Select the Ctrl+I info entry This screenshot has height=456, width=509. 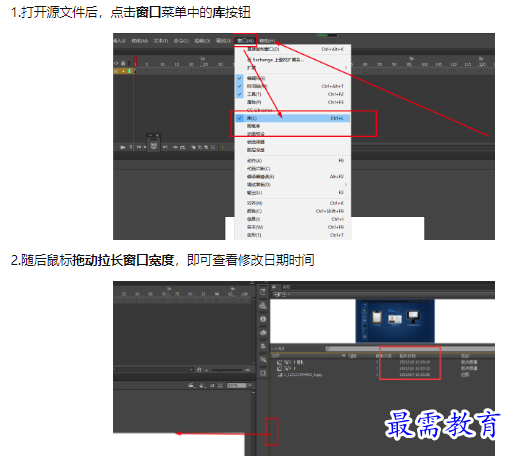[x=293, y=219]
